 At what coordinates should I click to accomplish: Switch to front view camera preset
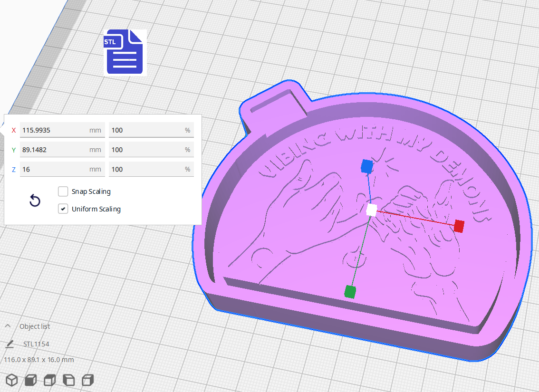(x=30, y=380)
